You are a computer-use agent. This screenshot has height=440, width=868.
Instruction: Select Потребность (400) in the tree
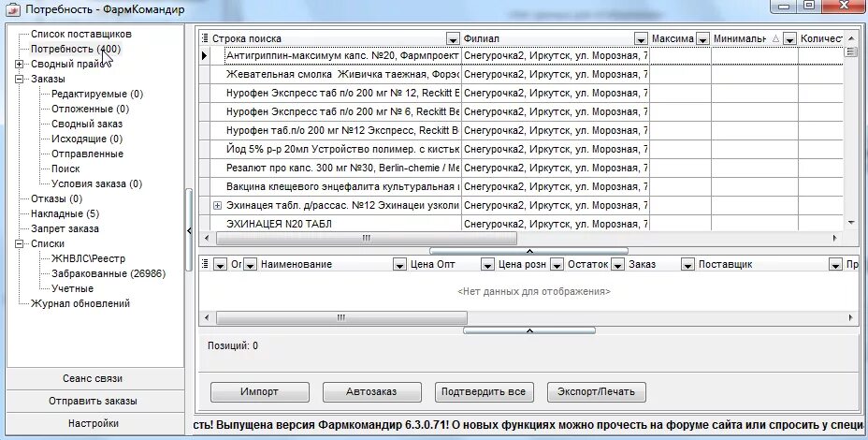click(76, 49)
